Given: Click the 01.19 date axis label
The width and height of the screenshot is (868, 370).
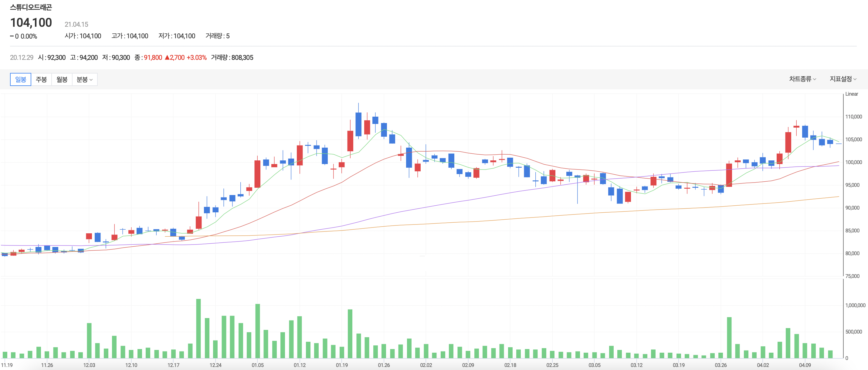Looking at the screenshot, I should point(342,365).
